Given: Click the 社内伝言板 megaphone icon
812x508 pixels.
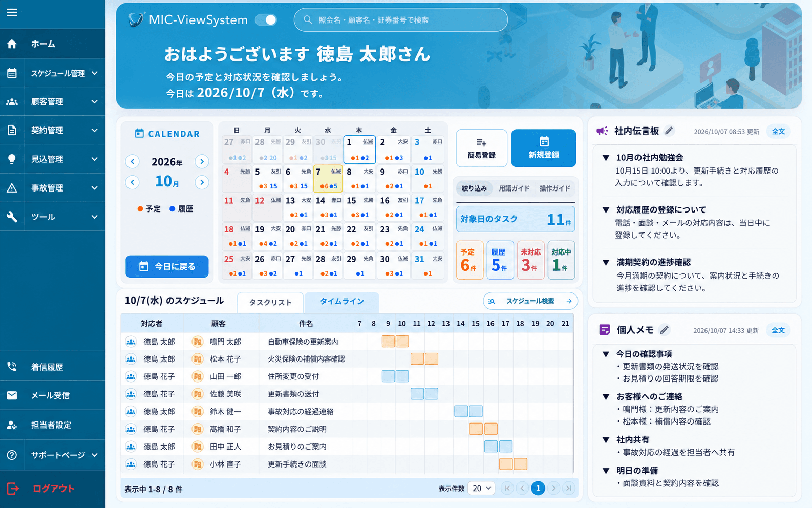Looking at the screenshot, I should [603, 131].
